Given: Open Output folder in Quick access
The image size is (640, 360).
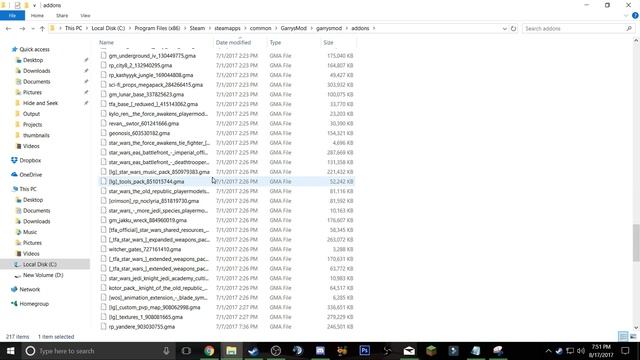Looking at the screenshot, I should pos(31,114).
